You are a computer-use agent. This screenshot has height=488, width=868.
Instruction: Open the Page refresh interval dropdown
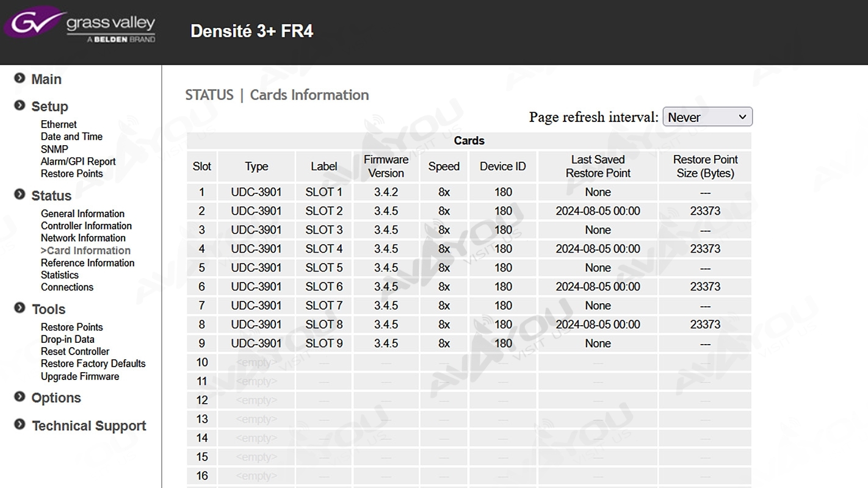coord(707,117)
